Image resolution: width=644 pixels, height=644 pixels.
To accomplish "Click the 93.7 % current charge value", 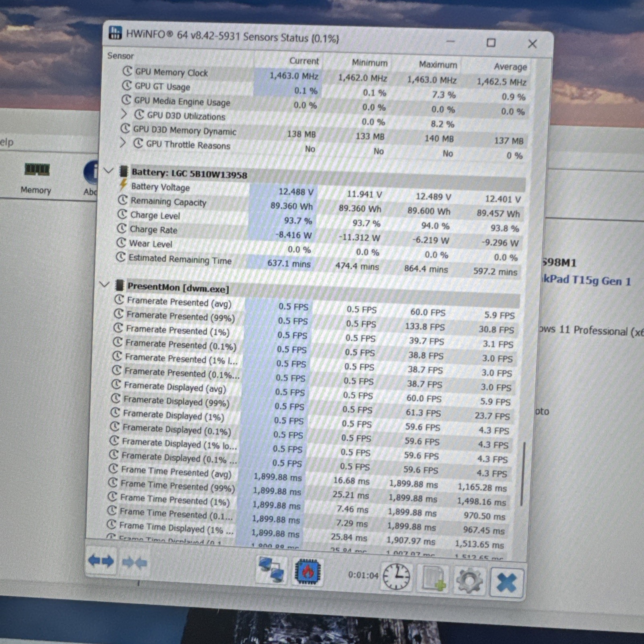I will pyautogui.click(x=298, y=221).
